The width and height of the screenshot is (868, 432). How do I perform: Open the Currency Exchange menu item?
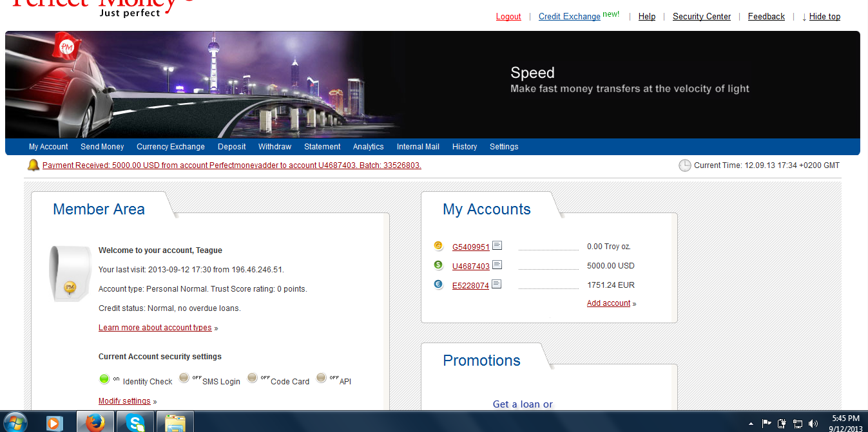(171, 147)
